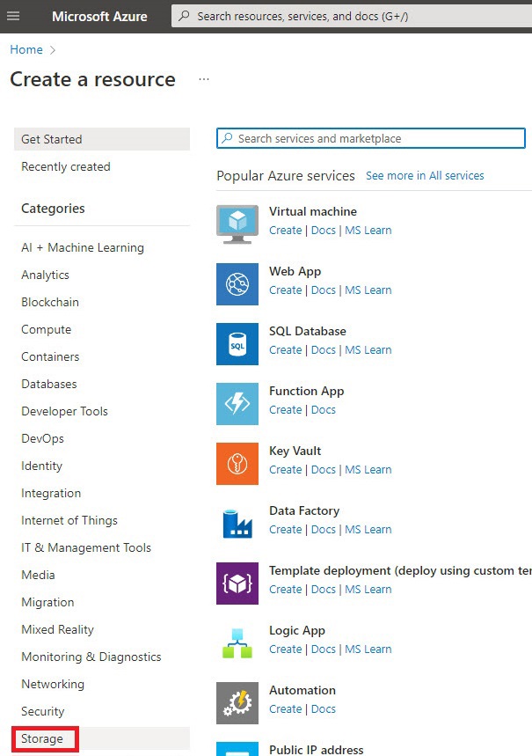The width and height of the screenshot is (532, 756).
Task: Select the Get Started tab
Action: 102,139
